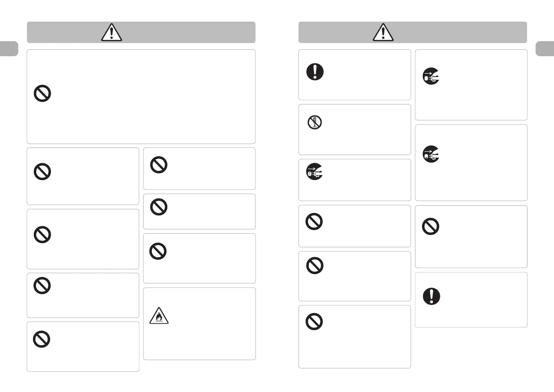This screenshot has height=392, width=554.
Task: Click the unplug icon above right-column prohibition sign
Action: (431, 154)
